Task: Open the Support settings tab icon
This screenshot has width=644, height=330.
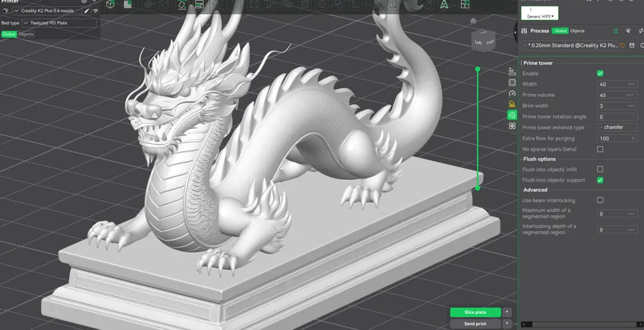Action: (512, 104)
